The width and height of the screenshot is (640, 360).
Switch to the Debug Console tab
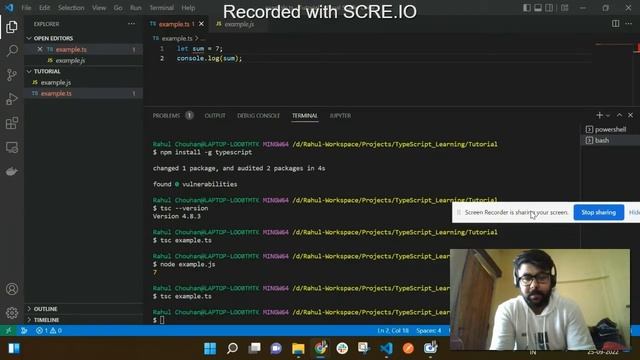tap(258, 116)
